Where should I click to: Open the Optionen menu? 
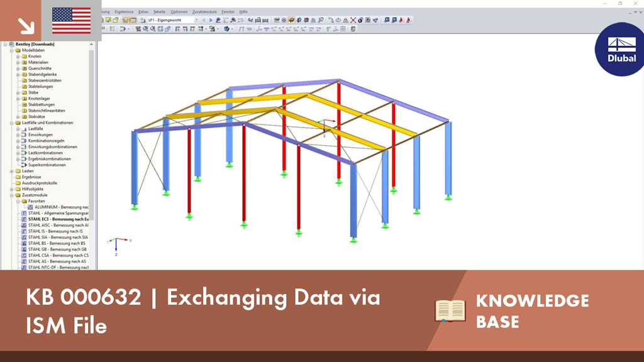179,12
